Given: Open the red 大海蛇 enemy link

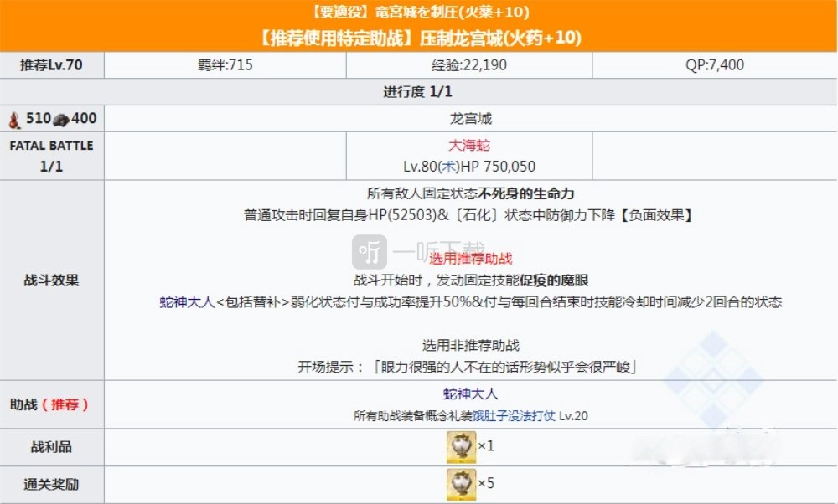Looking at the screenshot, I should point(469,146).
